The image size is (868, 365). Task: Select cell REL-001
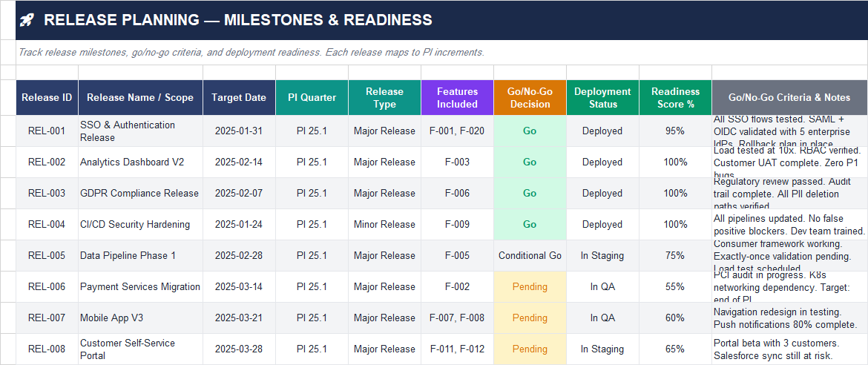47,131
